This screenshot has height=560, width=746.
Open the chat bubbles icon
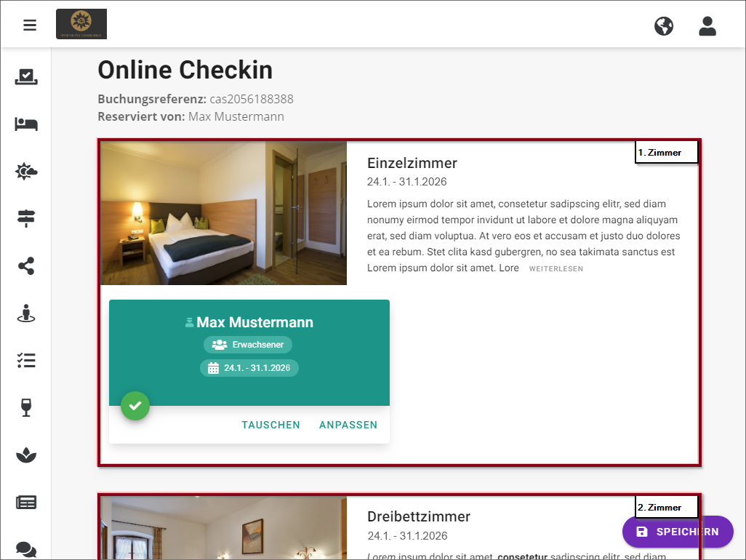click(x=26, y=548)
